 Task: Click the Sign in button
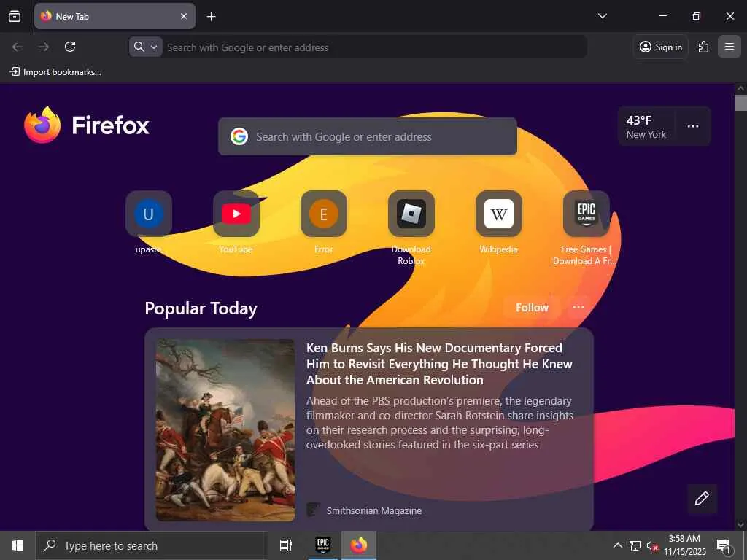click(x=661, y=47)
